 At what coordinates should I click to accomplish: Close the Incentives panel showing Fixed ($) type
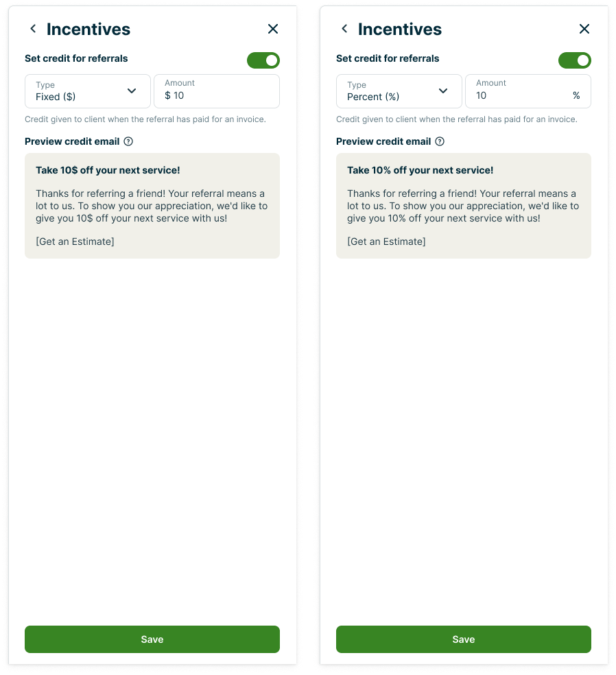(x=273, y=29)
